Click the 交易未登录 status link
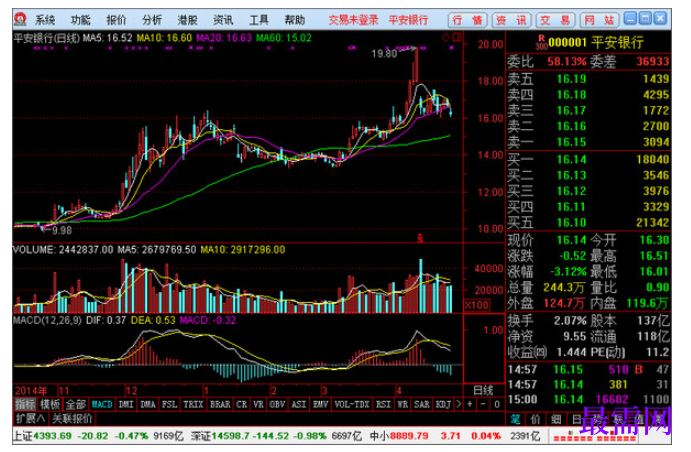691x452 pixels. pos(353,20)
